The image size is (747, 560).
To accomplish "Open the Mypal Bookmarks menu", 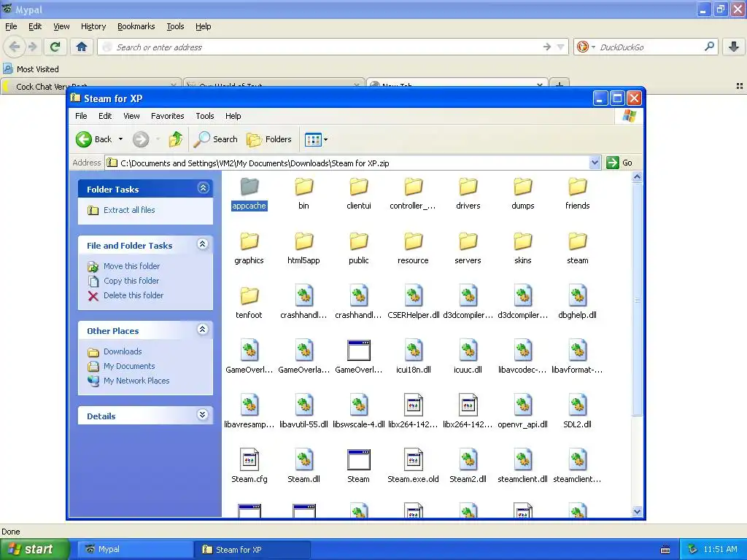I will point(136,26).
